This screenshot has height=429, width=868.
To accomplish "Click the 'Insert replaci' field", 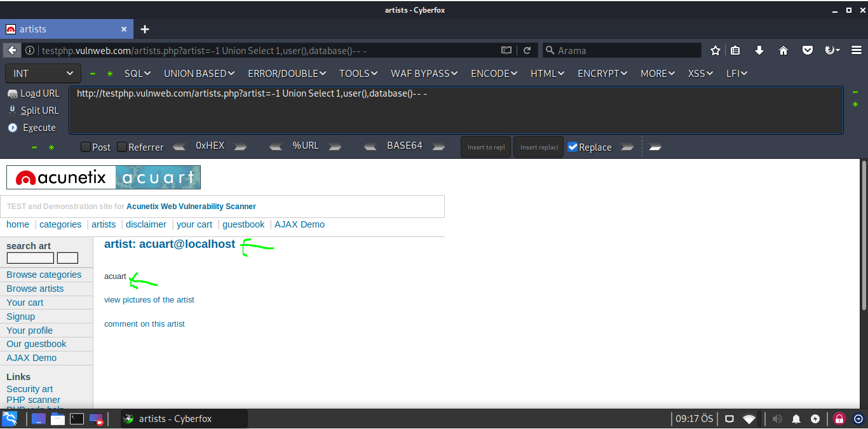I will [x=539, y=147].
